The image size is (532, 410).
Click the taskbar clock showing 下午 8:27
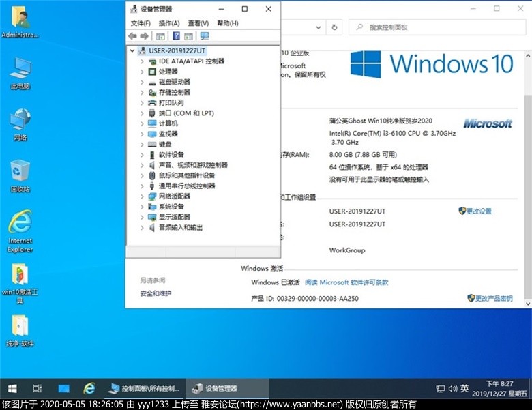click(499, 389)
